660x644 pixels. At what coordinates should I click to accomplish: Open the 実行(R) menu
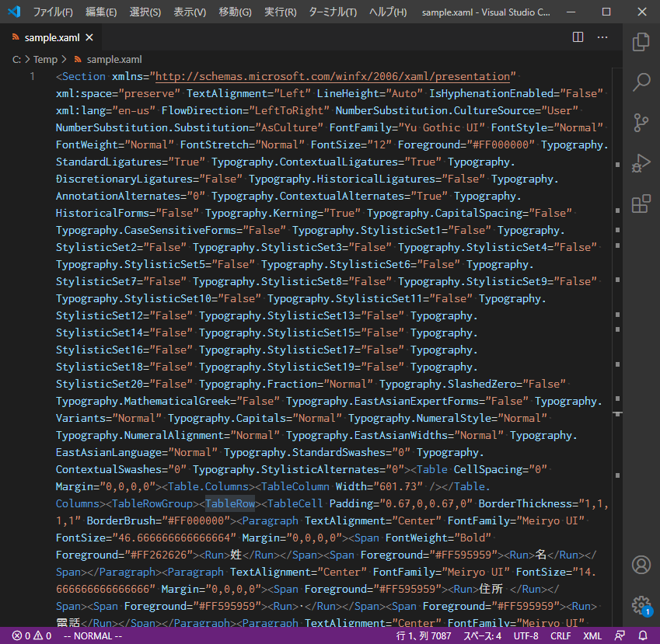point(281,12)
